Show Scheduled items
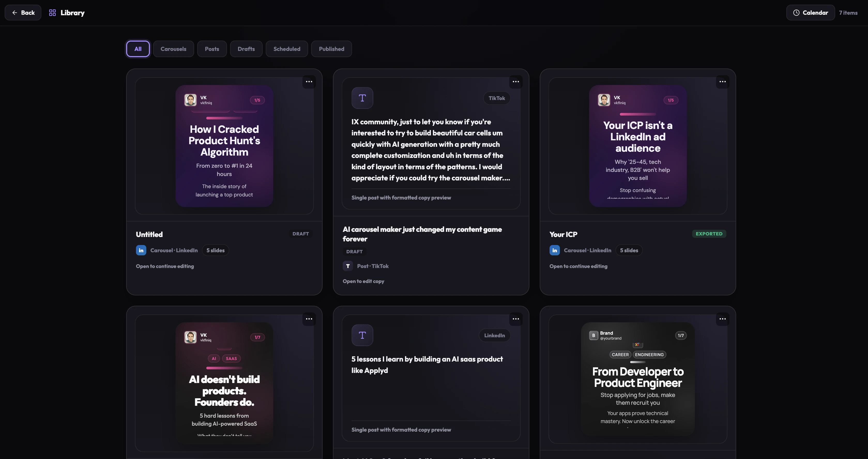 click(287, 49)
